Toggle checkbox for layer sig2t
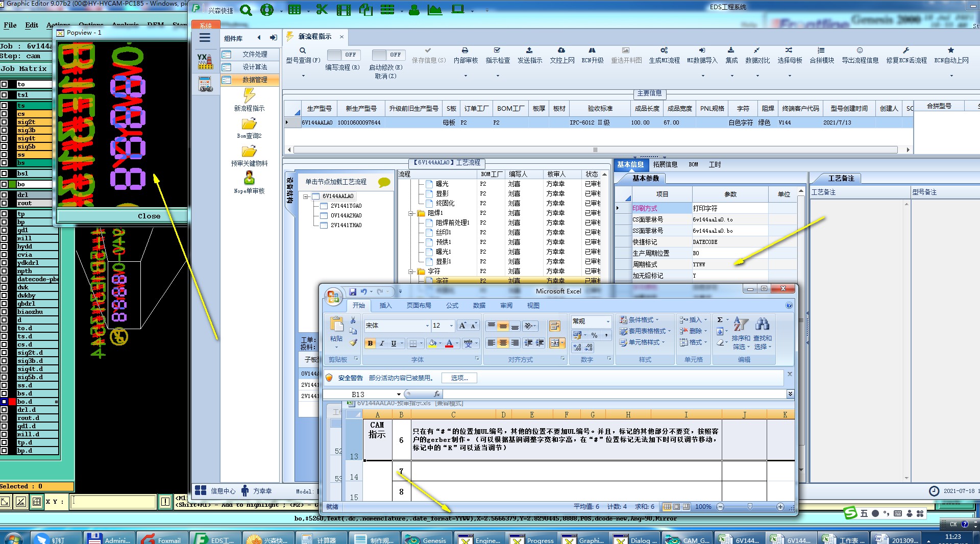 pyautogui.click(x=4, y=122)
